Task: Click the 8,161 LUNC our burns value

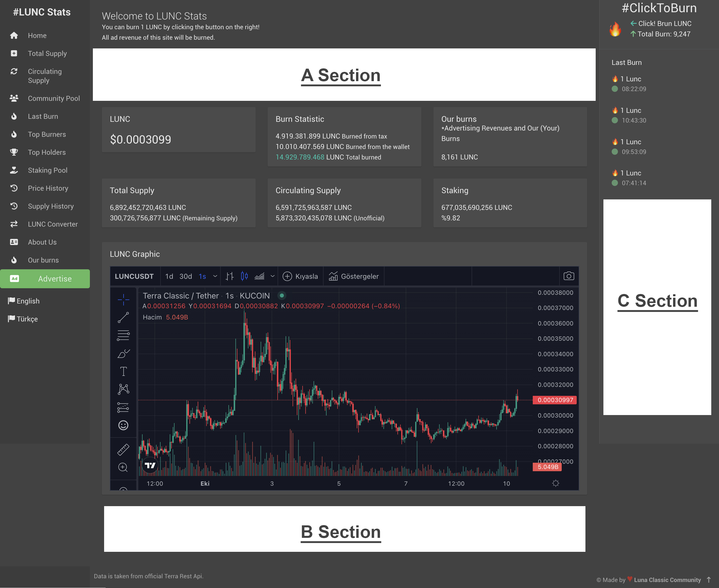Action: pyautogui.click(x=459, y=157)
